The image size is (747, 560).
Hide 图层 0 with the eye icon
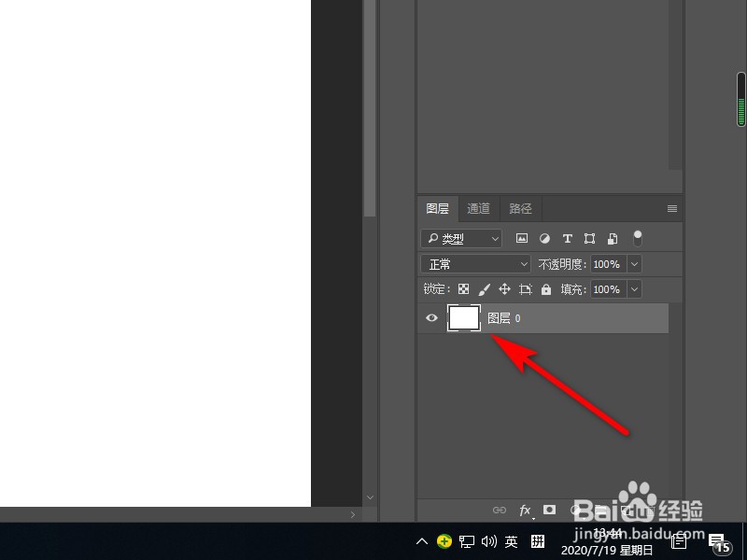click(x=431, y=317)
